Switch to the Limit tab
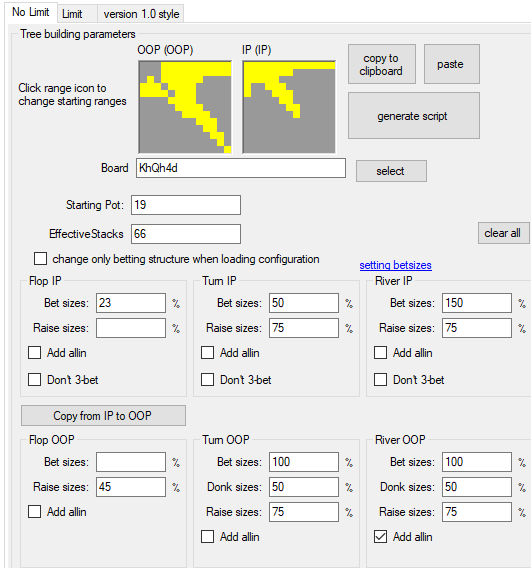 72,14
